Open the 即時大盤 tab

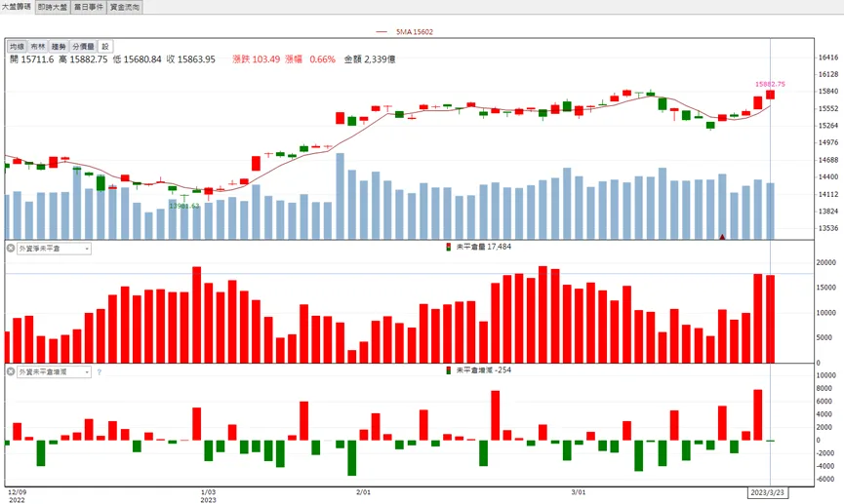(53, 7)
